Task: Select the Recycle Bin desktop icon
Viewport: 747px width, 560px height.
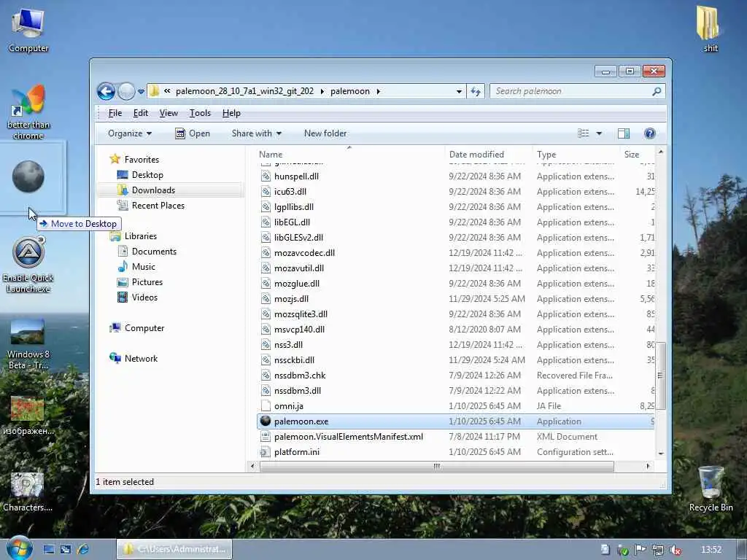Action: point(711,489)
